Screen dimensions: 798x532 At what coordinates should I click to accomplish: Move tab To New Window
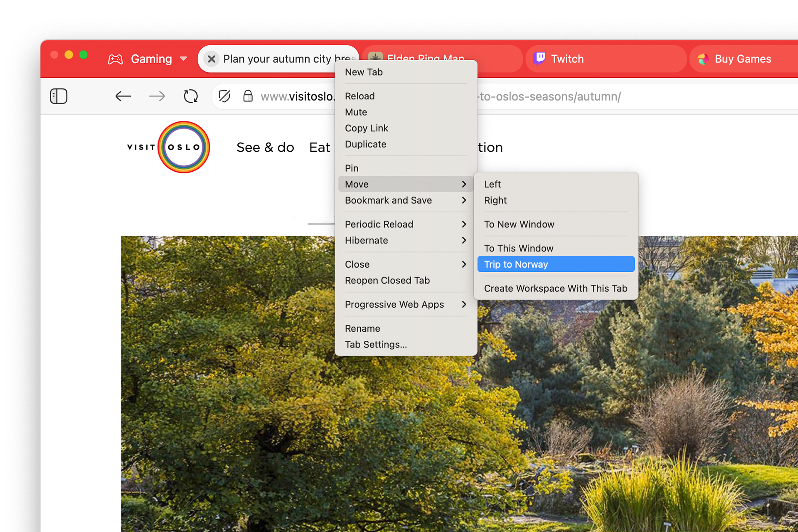556,224
